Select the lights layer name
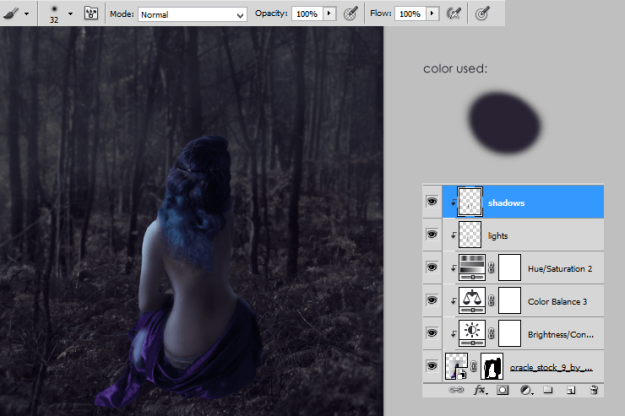 coord(498,236)
